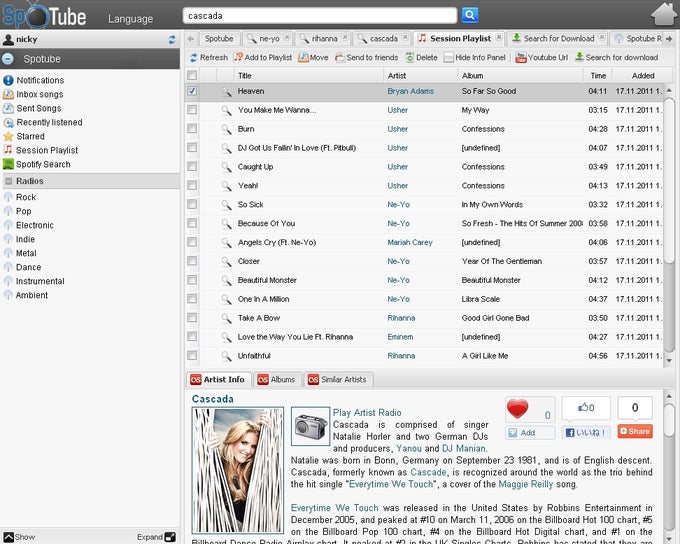Image resolution: width=680 pixels, height=544 pixels.
Task: Switch to the Albums info tab
Action: pos(277,380)
